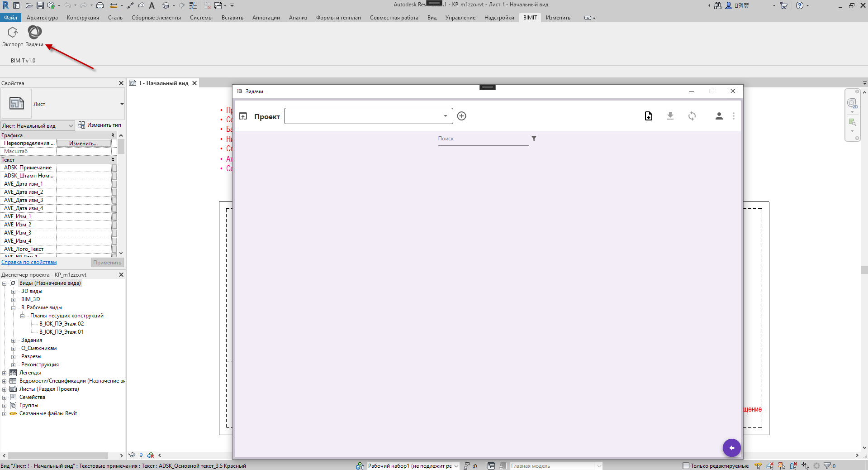
Task: Open the user account icon
Action: pos(719,116)
